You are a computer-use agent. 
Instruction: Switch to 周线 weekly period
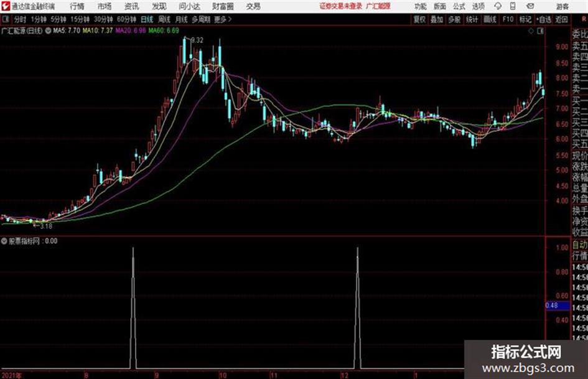click(164, 19)
